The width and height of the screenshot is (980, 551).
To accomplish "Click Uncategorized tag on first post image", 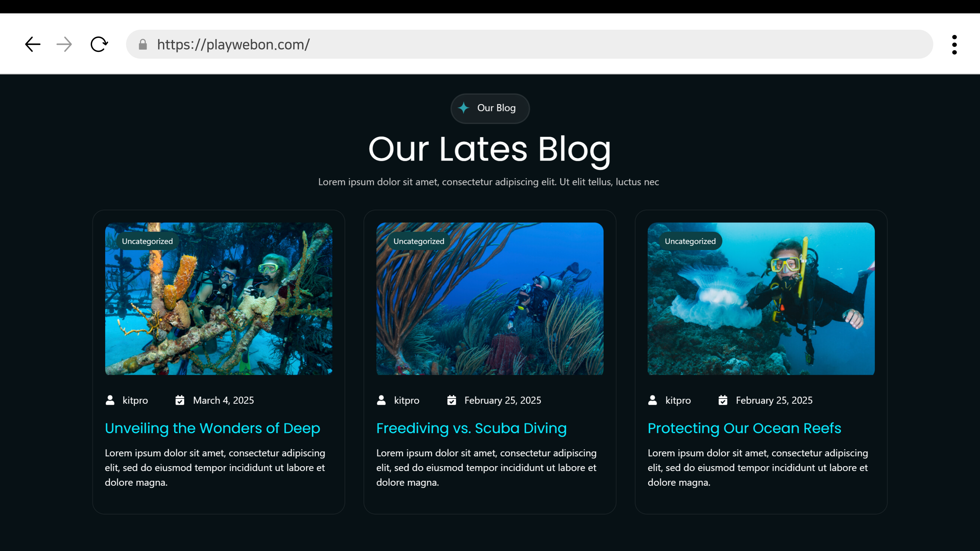I will pos(147,241).
